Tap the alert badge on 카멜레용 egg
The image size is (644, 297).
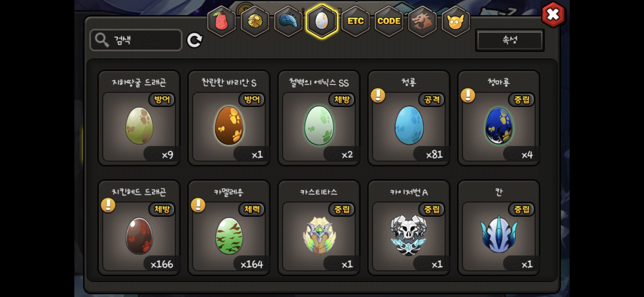coord(198,205)
